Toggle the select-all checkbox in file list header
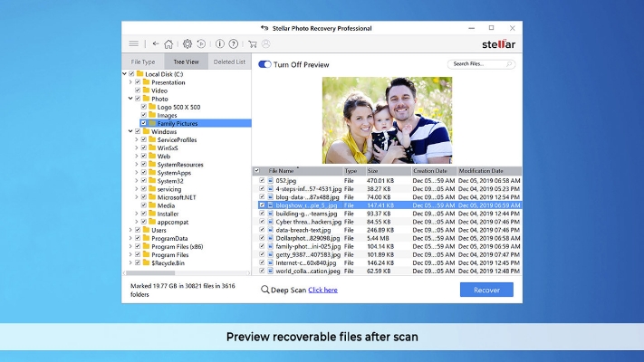The width and height of the screenshot is (644, 362). 256,171
